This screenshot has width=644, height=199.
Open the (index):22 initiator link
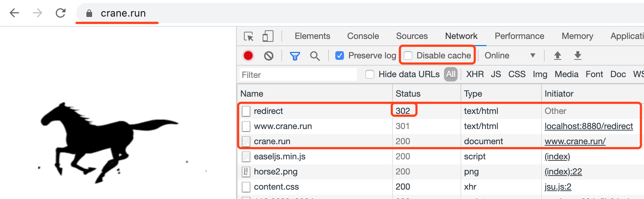pyautogui.click(x=563, y=172)
